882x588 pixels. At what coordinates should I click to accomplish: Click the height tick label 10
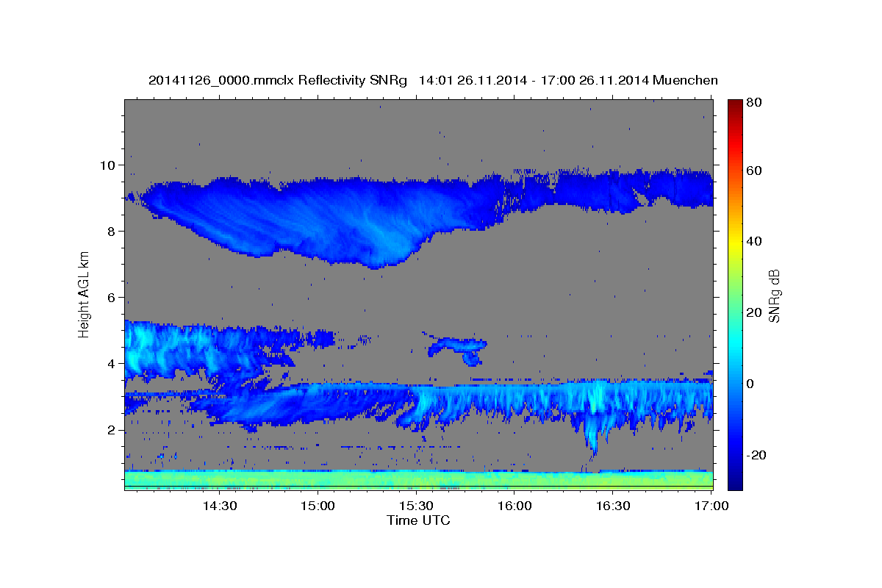108,165
